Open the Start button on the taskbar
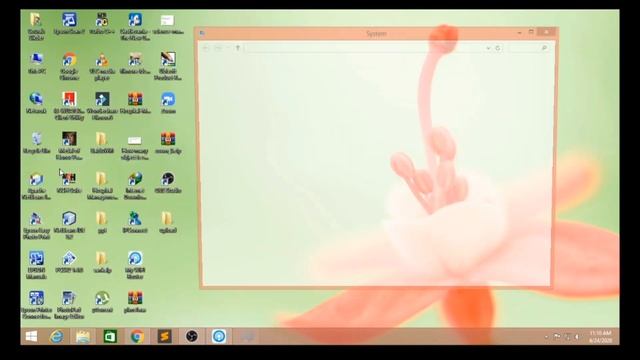The width and height of the screenshot is (640, 360). point(31,336)
